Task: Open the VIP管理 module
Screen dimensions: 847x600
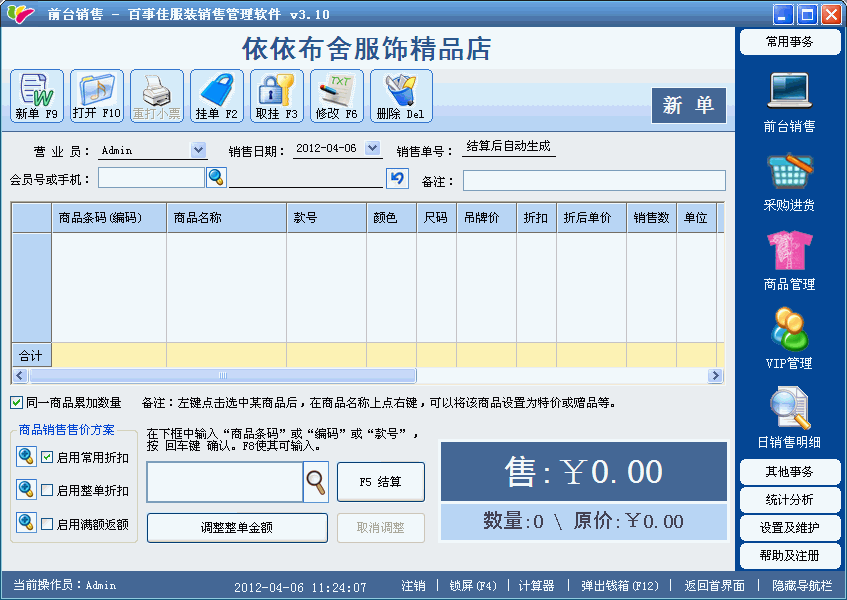Action: pos(789,339)
